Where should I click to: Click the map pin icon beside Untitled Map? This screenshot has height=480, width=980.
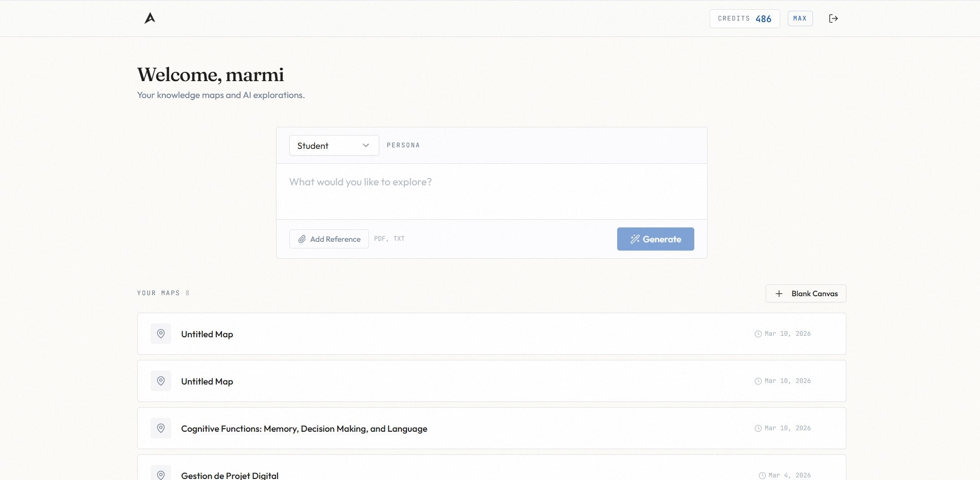161,334
